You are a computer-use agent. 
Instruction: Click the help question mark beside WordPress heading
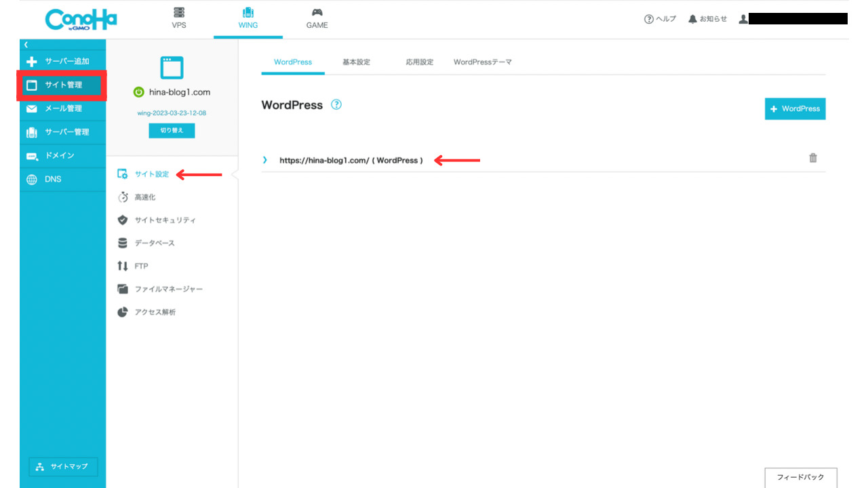click(x=336, y=105)
